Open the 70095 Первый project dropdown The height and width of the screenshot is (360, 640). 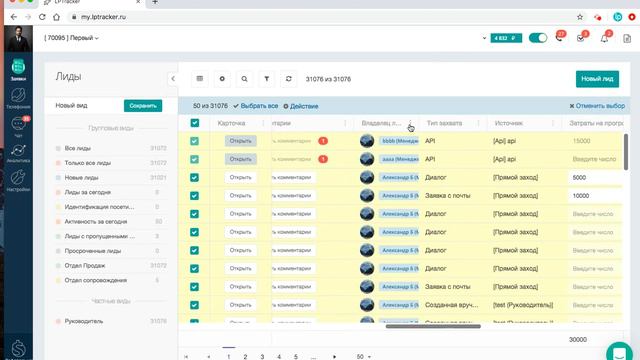71,38
